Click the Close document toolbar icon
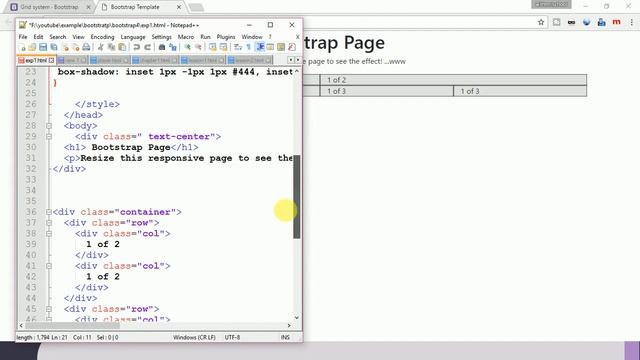Viewport: 640px width, 360px height. (65, 47)
